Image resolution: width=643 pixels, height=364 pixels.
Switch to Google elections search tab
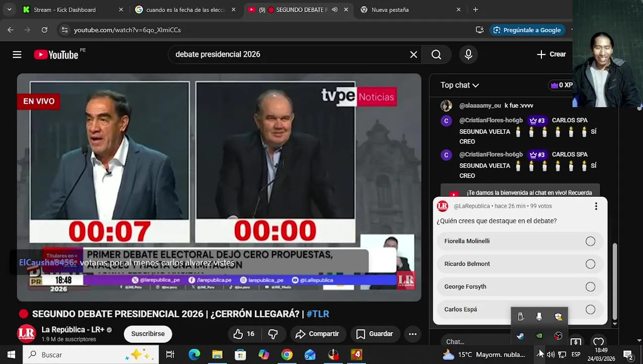coord(186,10)
